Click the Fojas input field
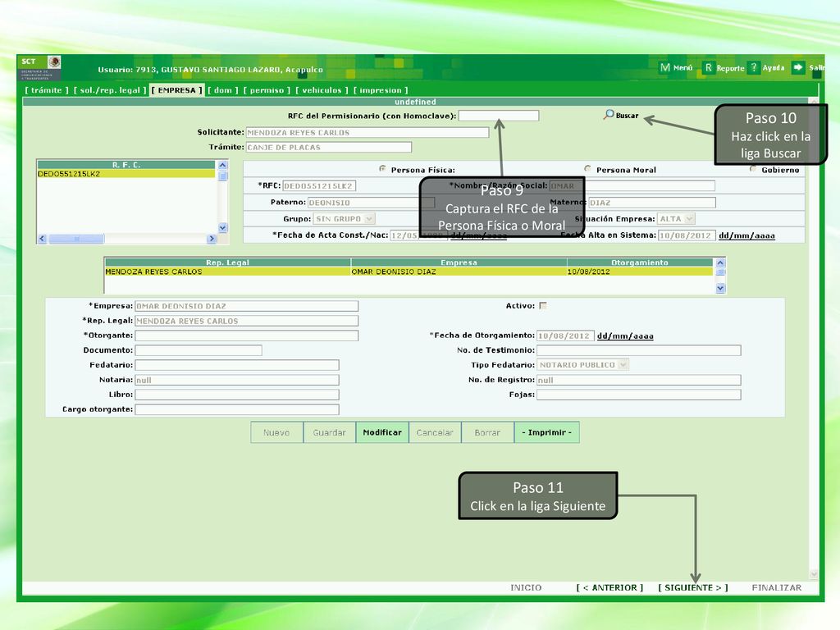Screen dimensions: 840x630 click(638, 395)
